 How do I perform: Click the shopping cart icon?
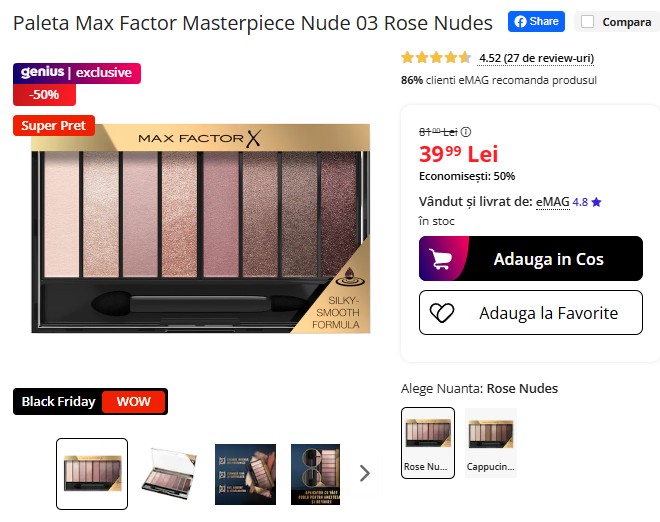(440, 258)
